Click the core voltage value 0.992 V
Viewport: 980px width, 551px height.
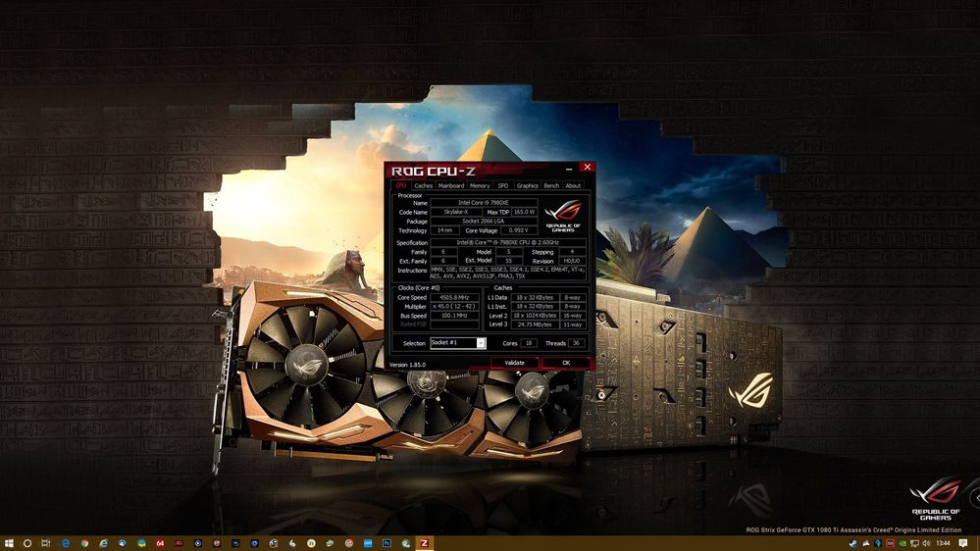(519, 230)
